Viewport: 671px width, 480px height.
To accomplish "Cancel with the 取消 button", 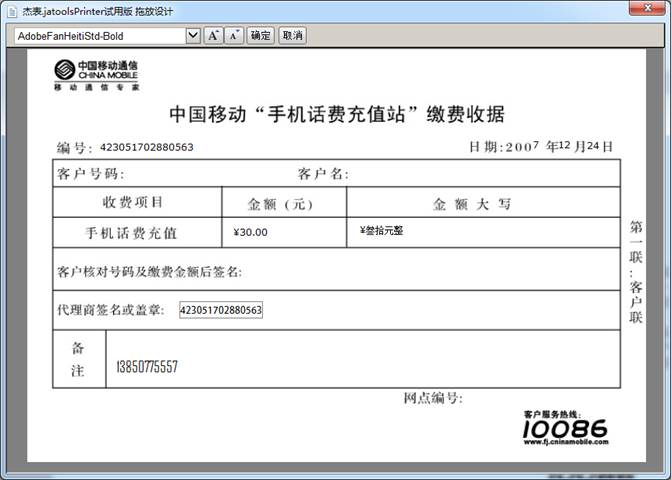I will (292, 36).
